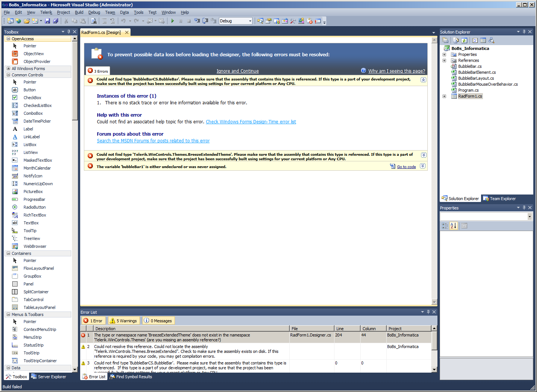Click Solution Explorer's Properties toolbar icon
This screenshot has height=392, width=537.
coord(445,40)
